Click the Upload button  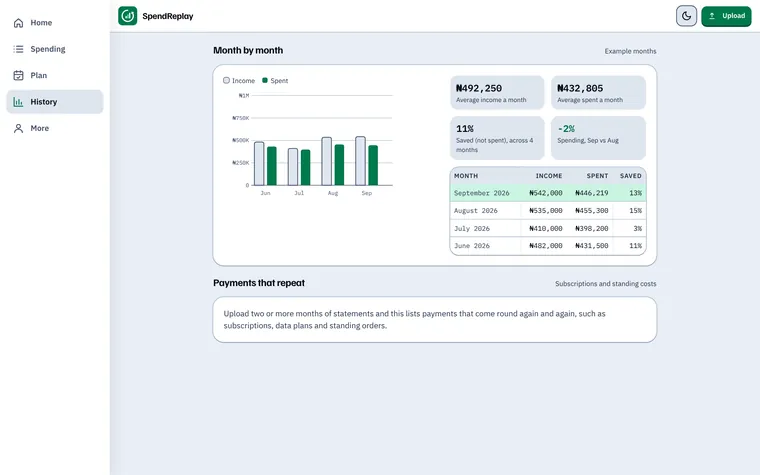(726, 16)
